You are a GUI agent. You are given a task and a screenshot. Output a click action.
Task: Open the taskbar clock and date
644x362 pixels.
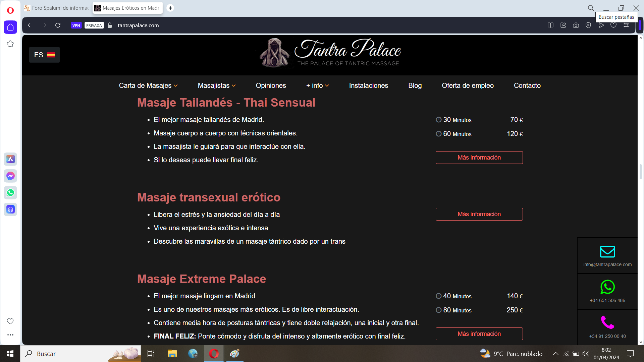tap(606, 354)
